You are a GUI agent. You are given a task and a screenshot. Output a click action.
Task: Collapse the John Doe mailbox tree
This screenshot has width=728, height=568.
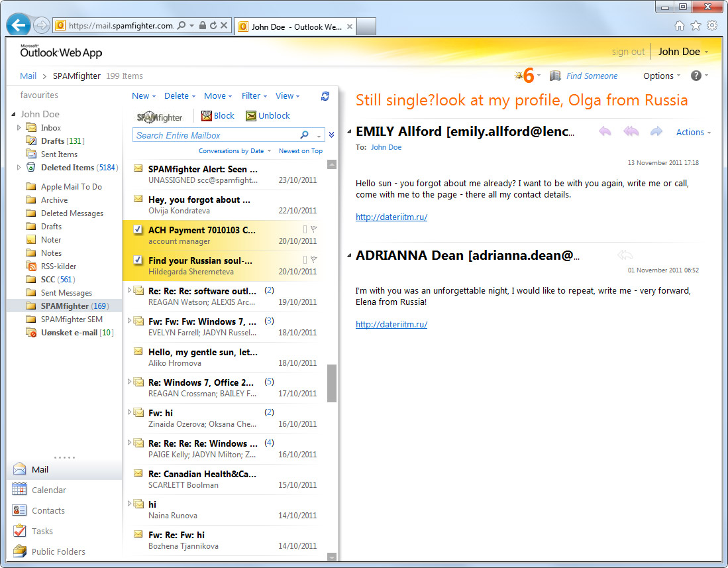[13, 114]
